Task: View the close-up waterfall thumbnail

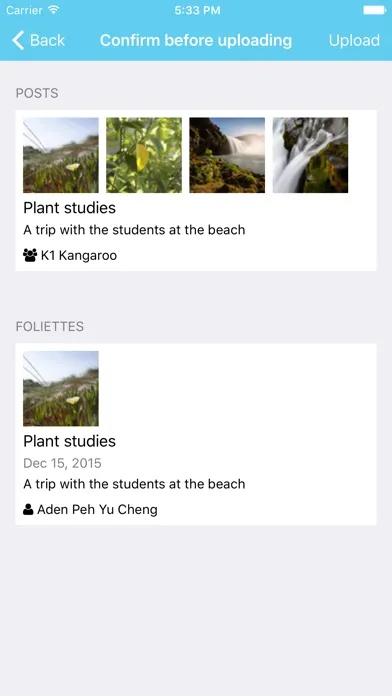Action: 310,155
